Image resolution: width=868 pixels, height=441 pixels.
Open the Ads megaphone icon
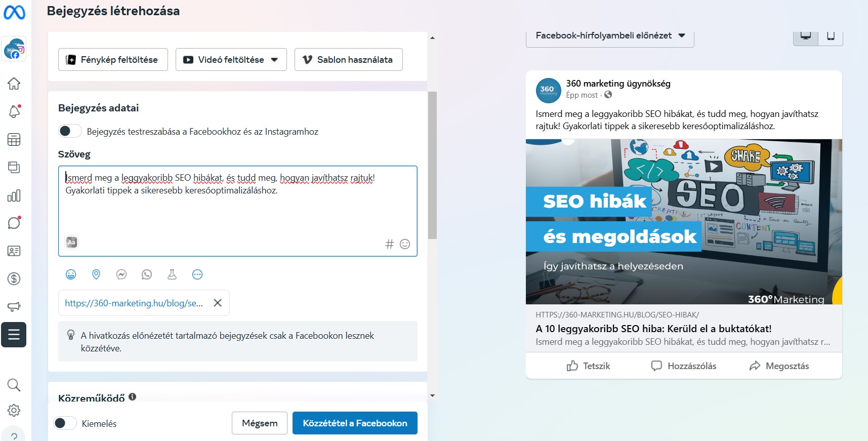pyautogui.click(x=14, y=306)
